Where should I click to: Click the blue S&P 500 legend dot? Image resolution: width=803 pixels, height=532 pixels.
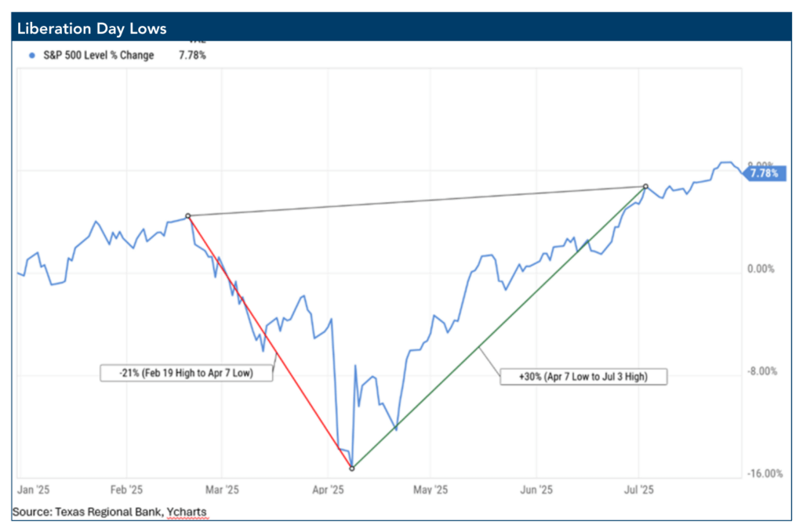coord(31,56)
